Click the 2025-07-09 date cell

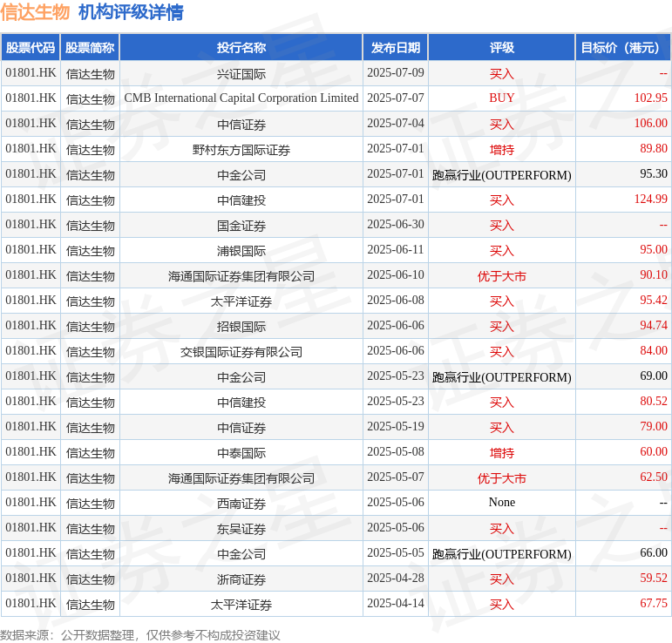[396, 73]
